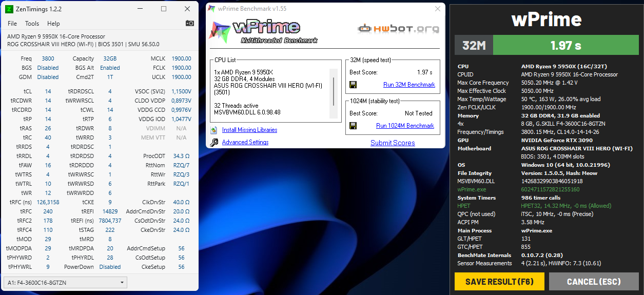Viewport: 644px width, 295px height.
Task: Click the NVIDIA GeForce RTX 3090 GPU entry
Action: pos(556,140)
